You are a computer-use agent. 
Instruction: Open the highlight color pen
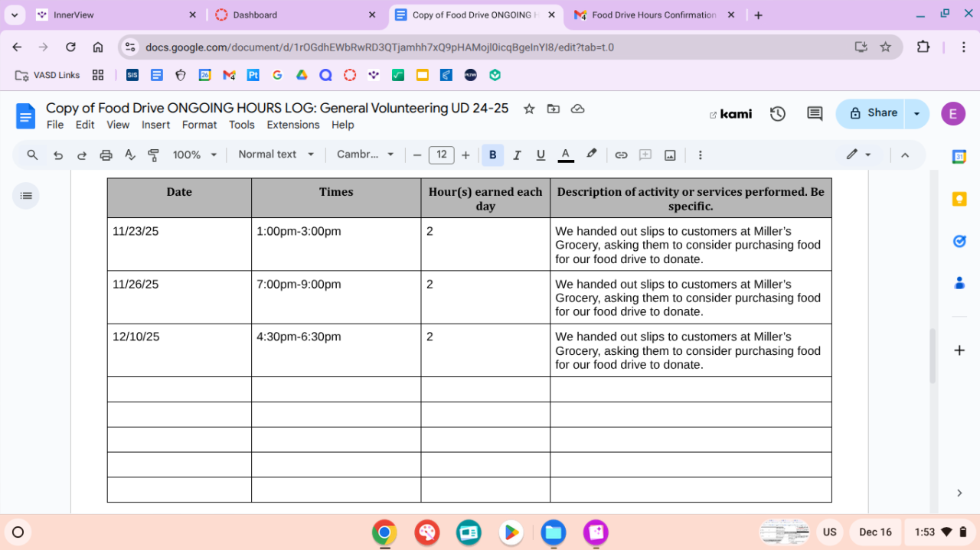click(591, 155)
